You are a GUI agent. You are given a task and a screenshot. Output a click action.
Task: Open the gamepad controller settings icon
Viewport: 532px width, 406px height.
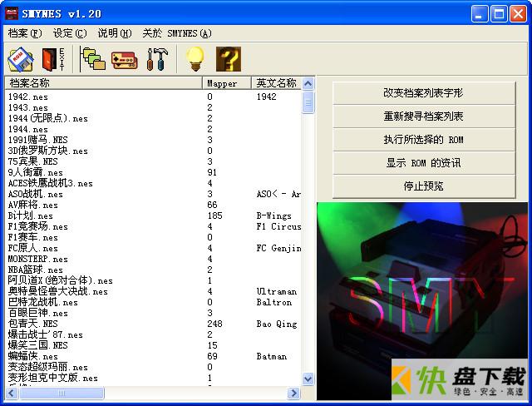point(125,60)
